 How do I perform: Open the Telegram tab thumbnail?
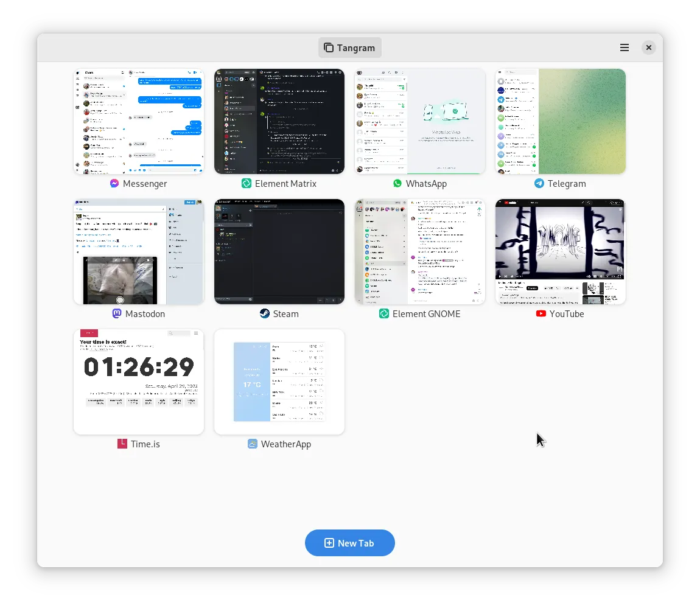(560, 121)
